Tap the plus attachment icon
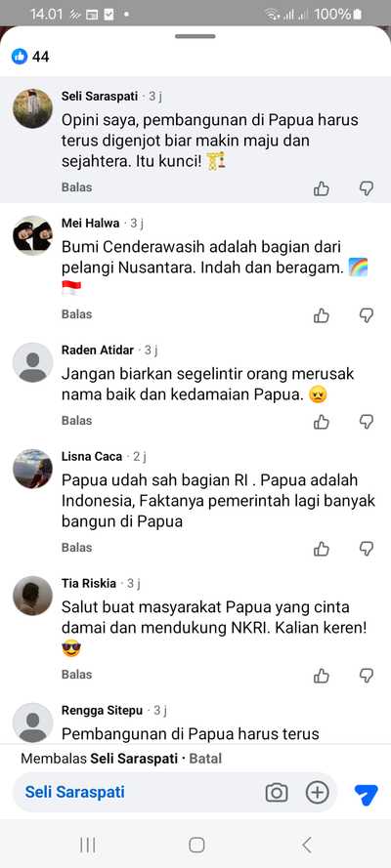 [318, 793]
